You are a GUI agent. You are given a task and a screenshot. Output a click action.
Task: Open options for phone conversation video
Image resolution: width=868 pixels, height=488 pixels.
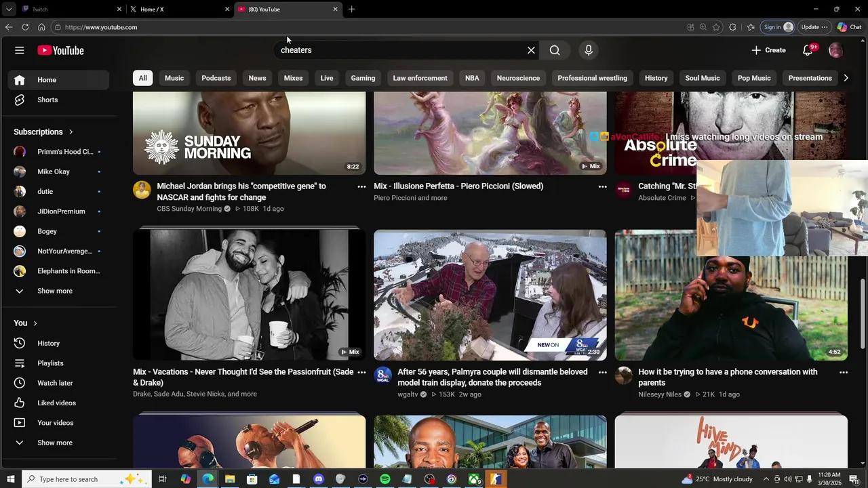pyautogui.click(x=844, y=372)
